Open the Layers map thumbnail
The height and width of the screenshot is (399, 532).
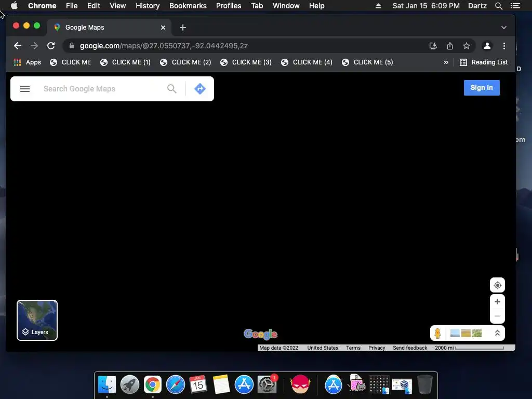coord(37,320)
